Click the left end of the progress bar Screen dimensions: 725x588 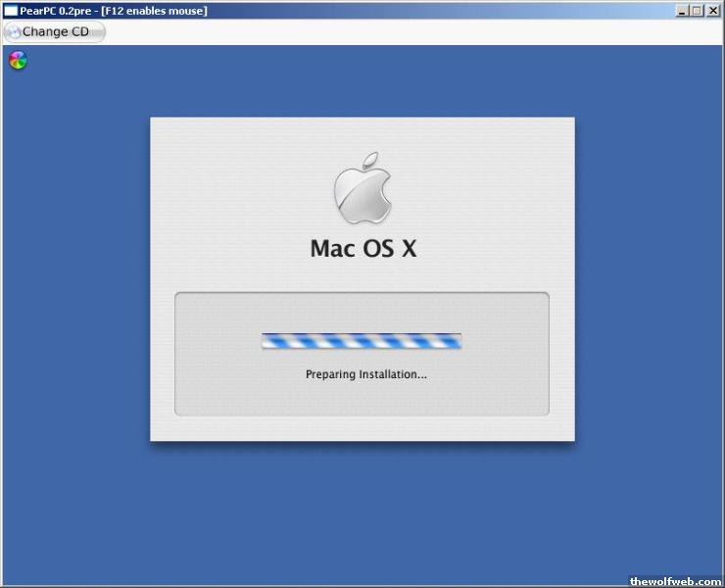pos(266,341)
